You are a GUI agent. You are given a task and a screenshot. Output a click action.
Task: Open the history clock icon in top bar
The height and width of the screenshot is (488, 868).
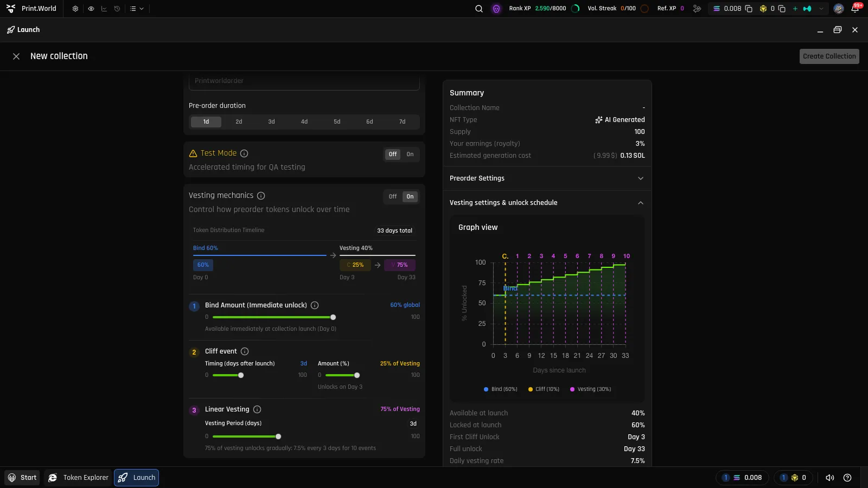tap(117, 9)
